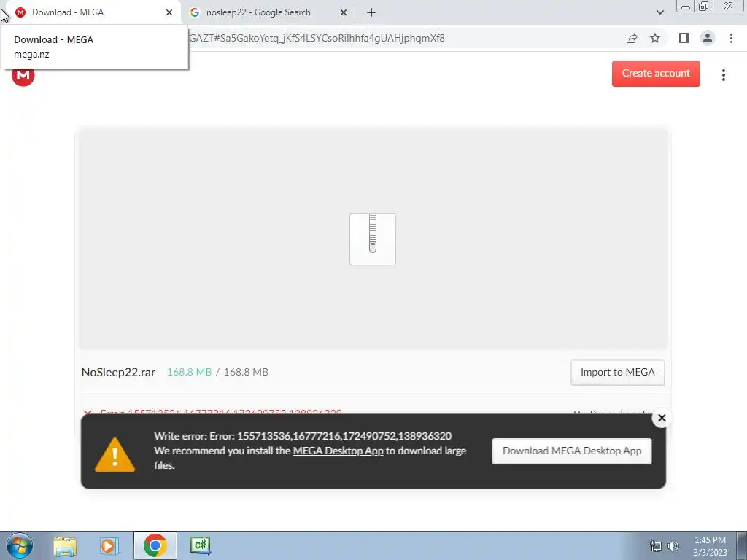
Task: Click the MEGA logo icon
Action: point(23,76)
